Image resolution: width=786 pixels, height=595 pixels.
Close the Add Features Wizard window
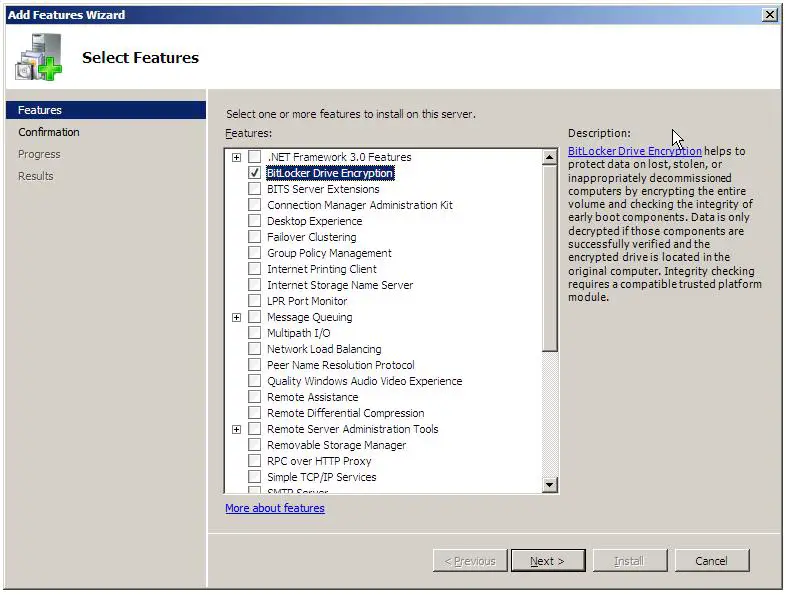click(x=769, y=15)
